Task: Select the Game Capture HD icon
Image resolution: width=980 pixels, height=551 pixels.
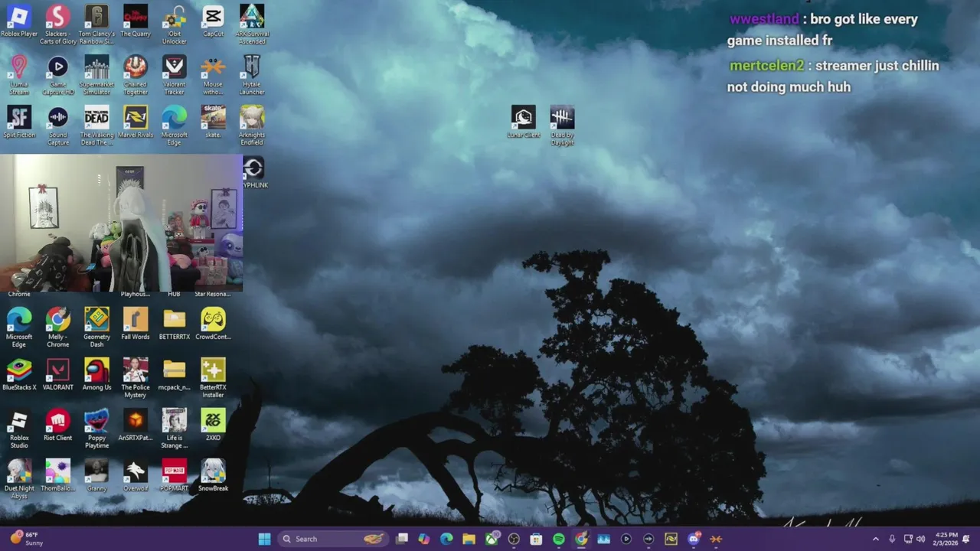Action: click(x=58, y=75)
